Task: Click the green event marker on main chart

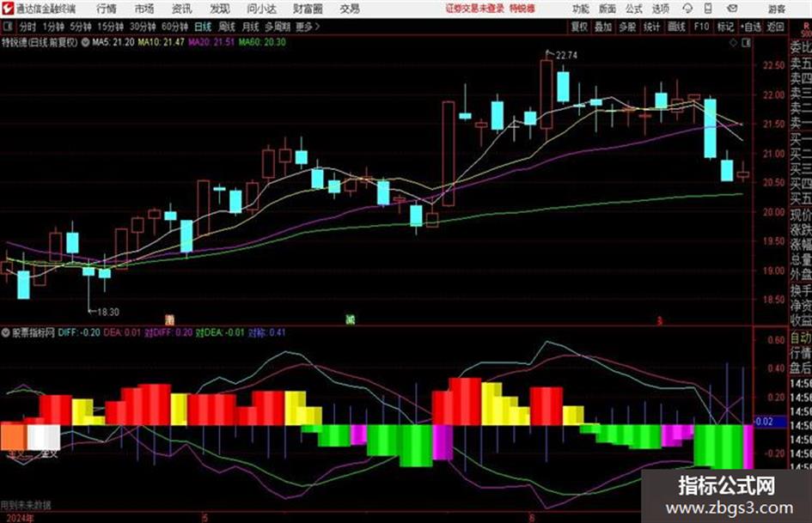Action: pos(351,319)
